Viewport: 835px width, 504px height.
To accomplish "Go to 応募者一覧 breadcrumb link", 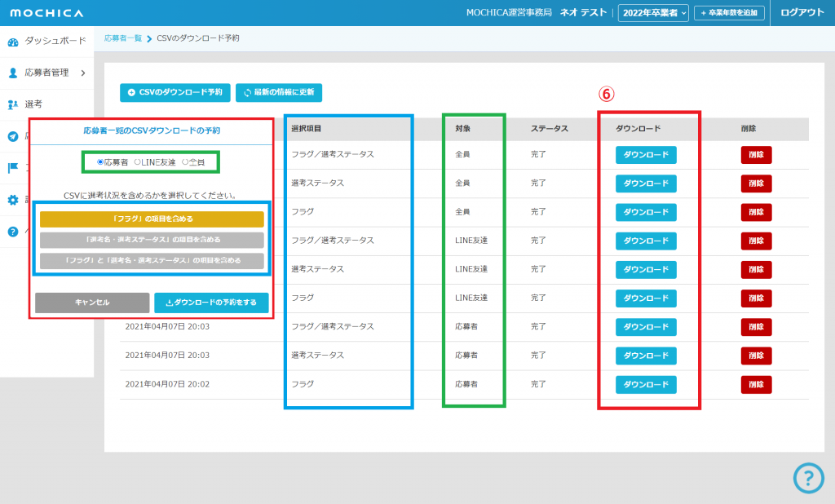I will point(122,38).
